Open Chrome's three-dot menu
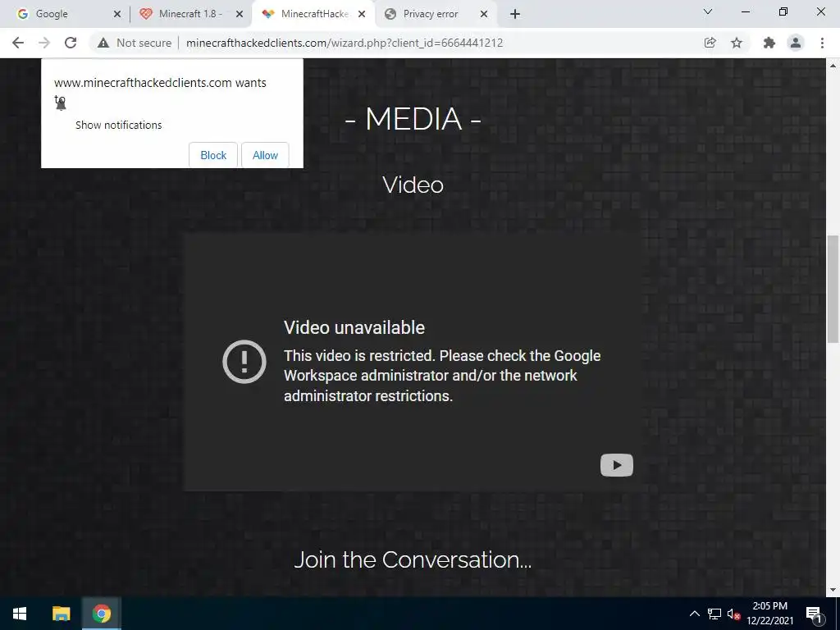The image size is (840, 630). tap(822, 43)
